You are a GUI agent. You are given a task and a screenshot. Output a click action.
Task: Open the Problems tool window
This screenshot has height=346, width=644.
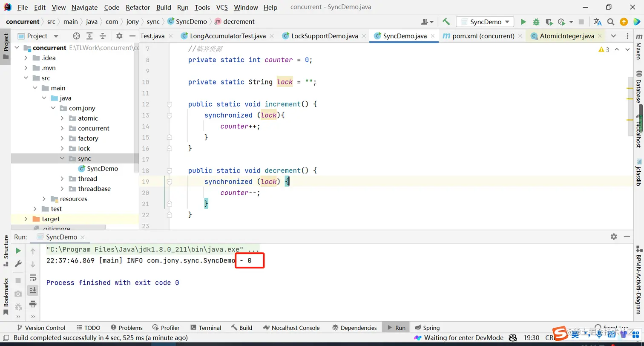coord(126,328)
